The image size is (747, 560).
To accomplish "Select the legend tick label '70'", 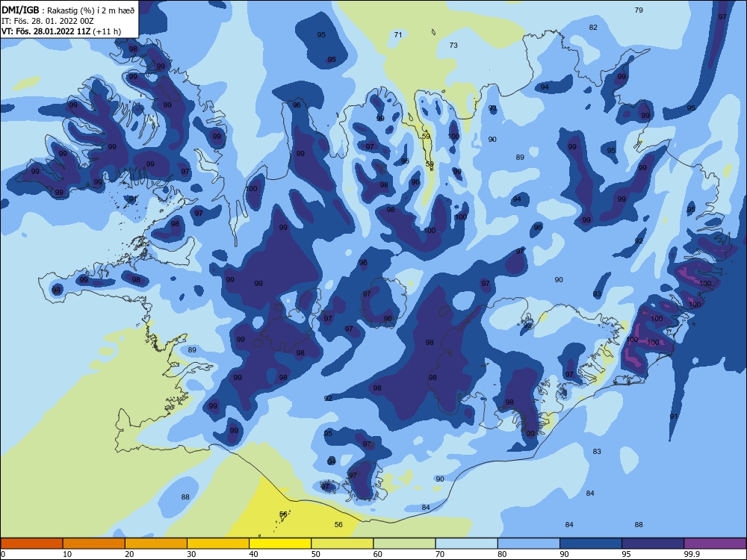I will tap(440, 554).
